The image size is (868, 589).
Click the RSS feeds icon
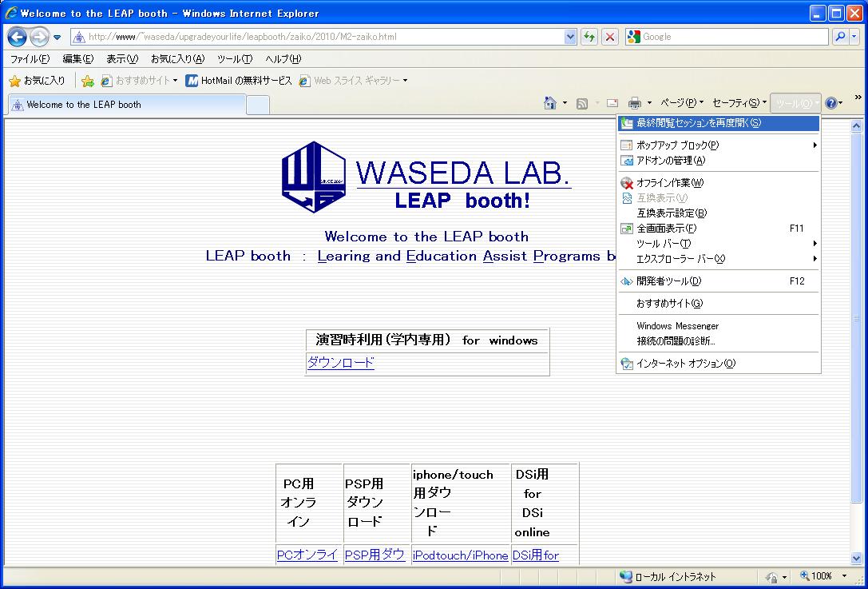pyautogui.click(x=582, y=104)
